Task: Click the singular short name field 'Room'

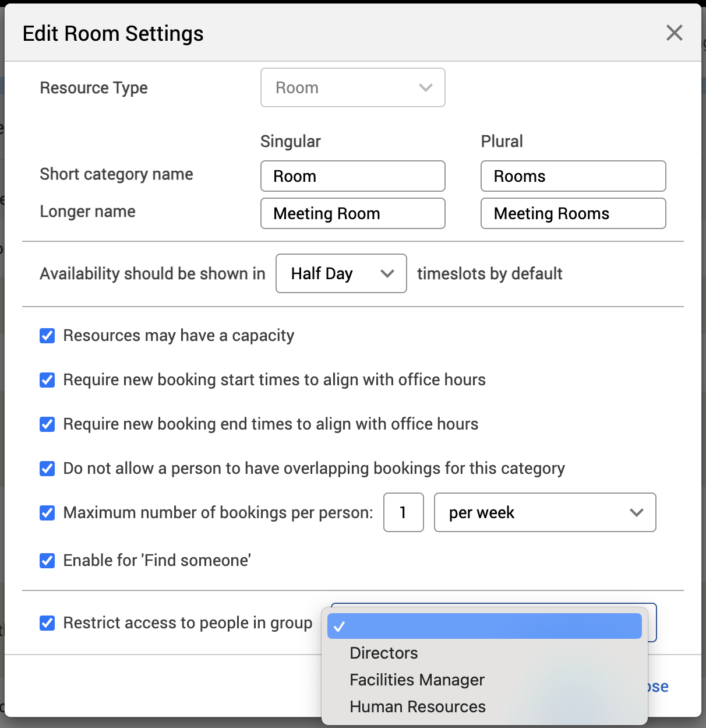Action: click(x=352, y=176)
